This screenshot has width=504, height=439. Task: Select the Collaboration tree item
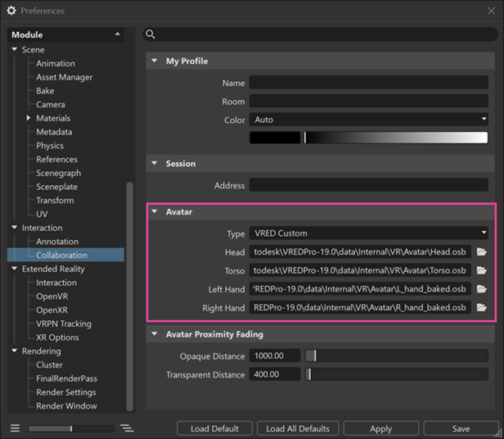tap(65, 255)
